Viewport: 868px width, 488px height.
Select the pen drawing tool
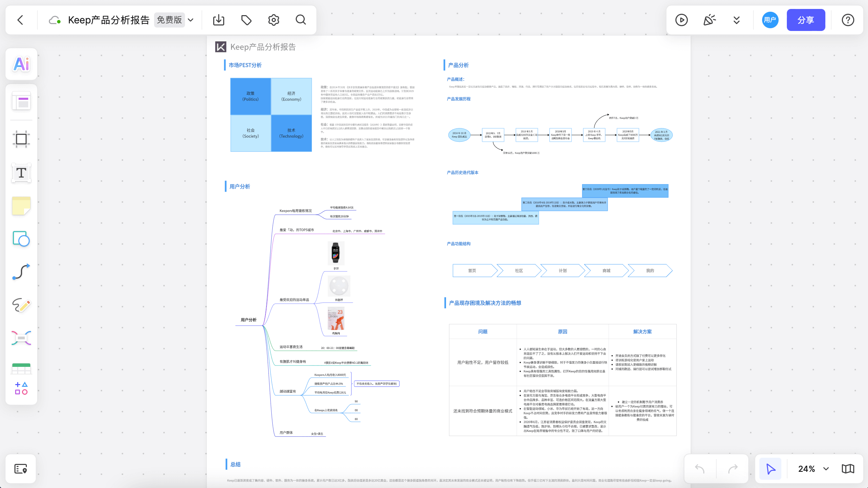click(21, 305)
